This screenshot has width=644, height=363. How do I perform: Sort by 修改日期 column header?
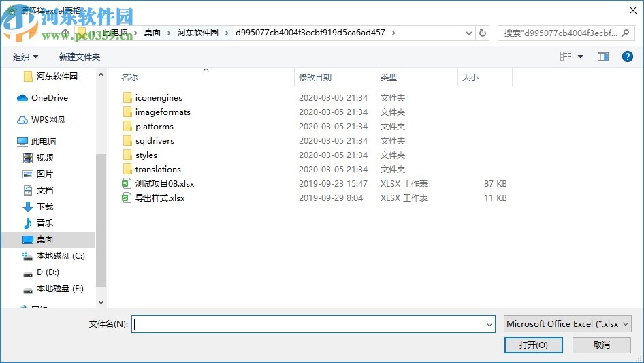coord(315,77)
